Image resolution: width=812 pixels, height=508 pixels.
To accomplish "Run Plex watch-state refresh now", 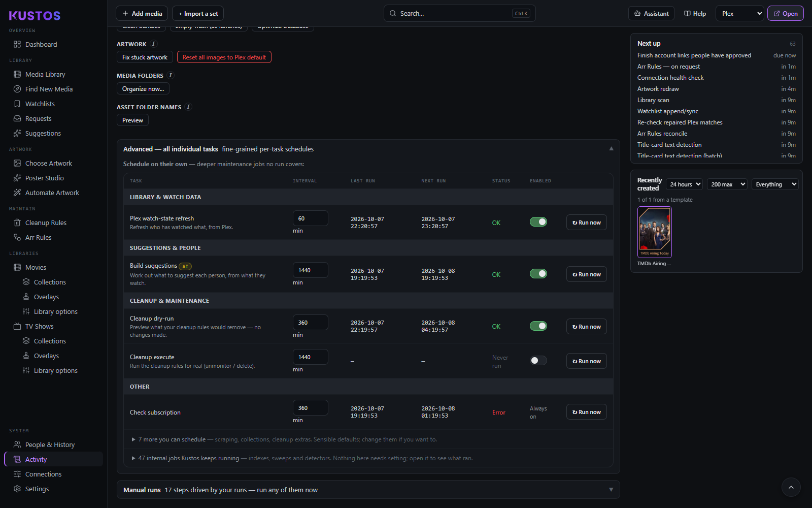I will point(586,222).
